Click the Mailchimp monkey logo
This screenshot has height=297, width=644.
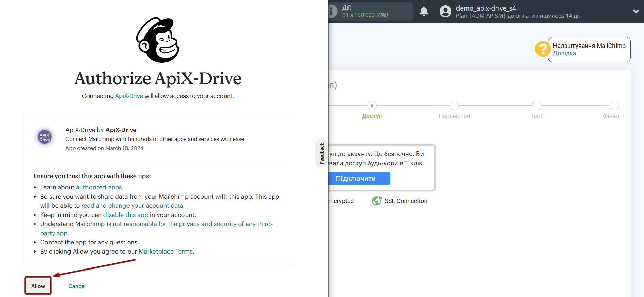pyautogui.click(x=158, y=40)
